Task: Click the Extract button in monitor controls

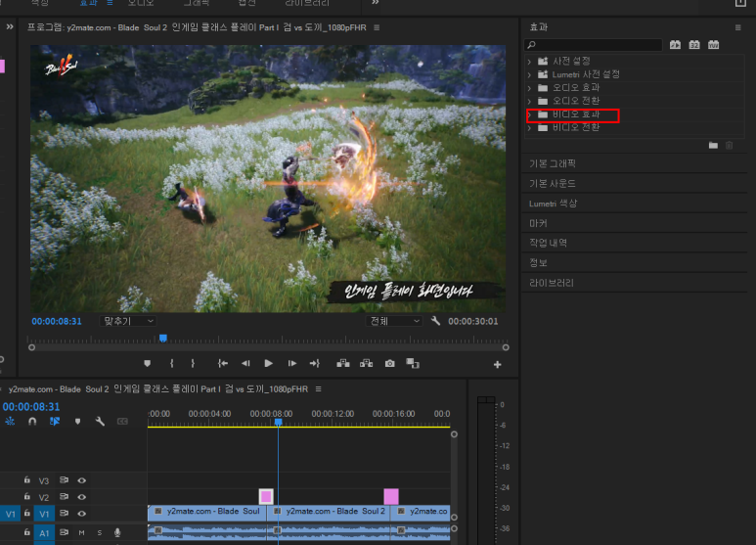Action: click(x=367, y=363)
